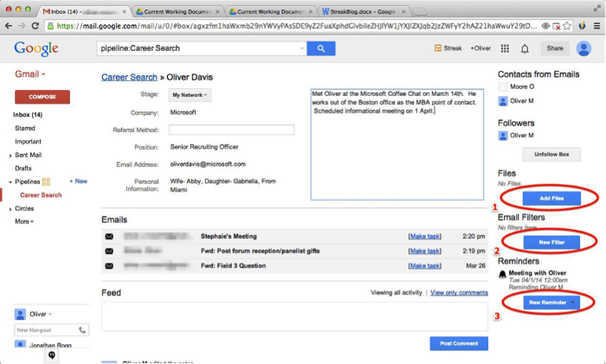Click the View only comments link
This screenshot has width=606, height=364.
pos(459,293)
